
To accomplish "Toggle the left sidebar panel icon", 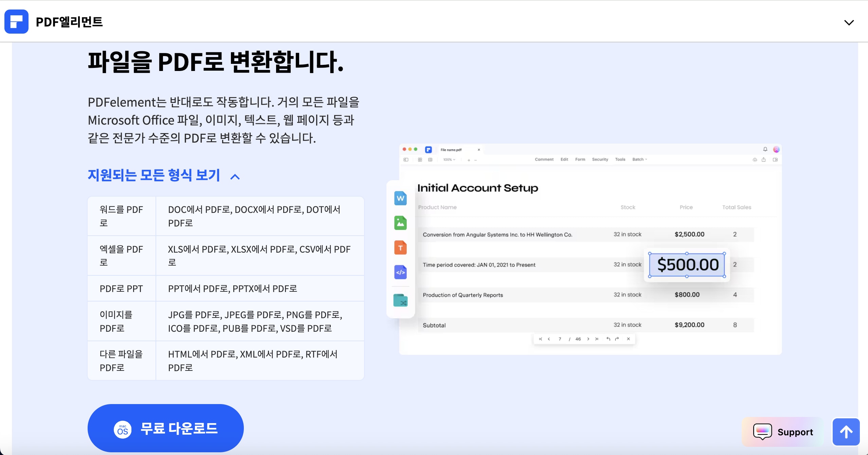I will coord(406,160).
